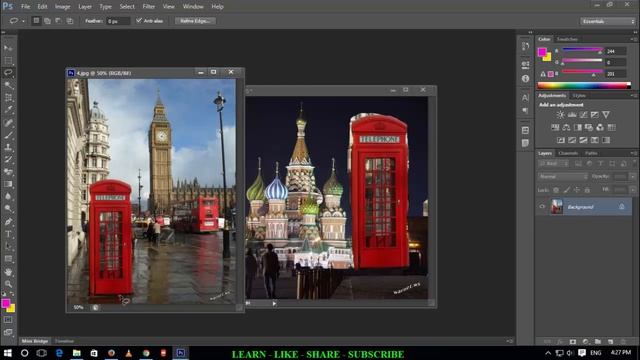Open the Essentials workspace dropdown
640x360 pixels.
(x=608, y=21)
